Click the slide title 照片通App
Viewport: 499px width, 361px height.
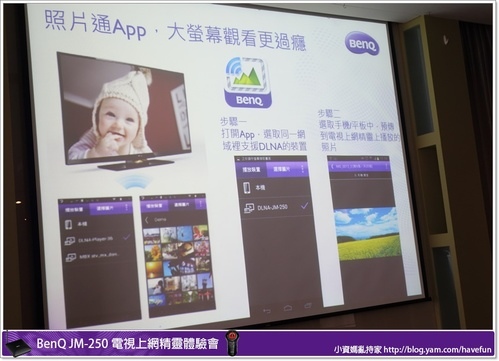pos(95,23)
